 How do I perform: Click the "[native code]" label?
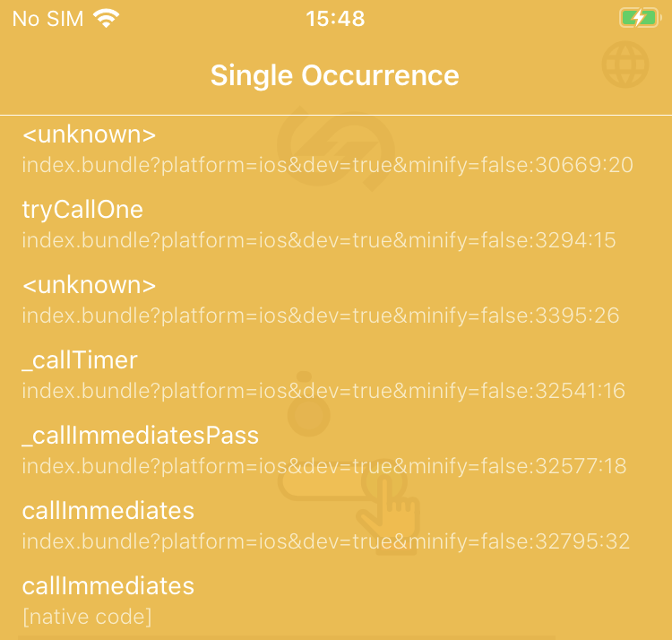(x=87, y=617)
